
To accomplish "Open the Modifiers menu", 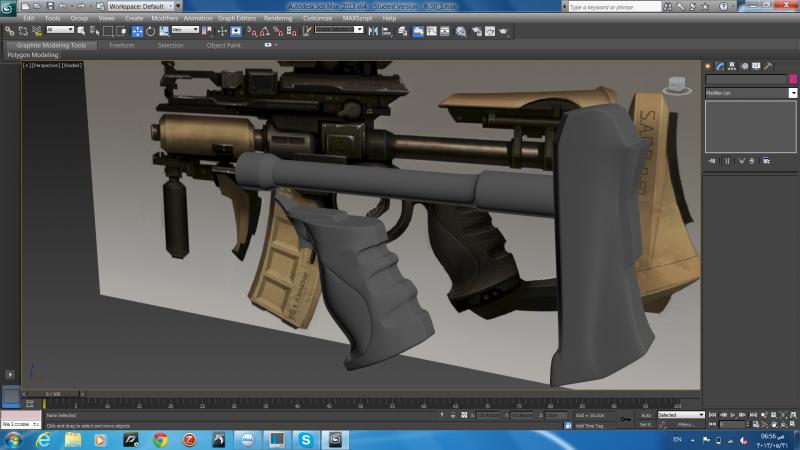I will point(164,18).
